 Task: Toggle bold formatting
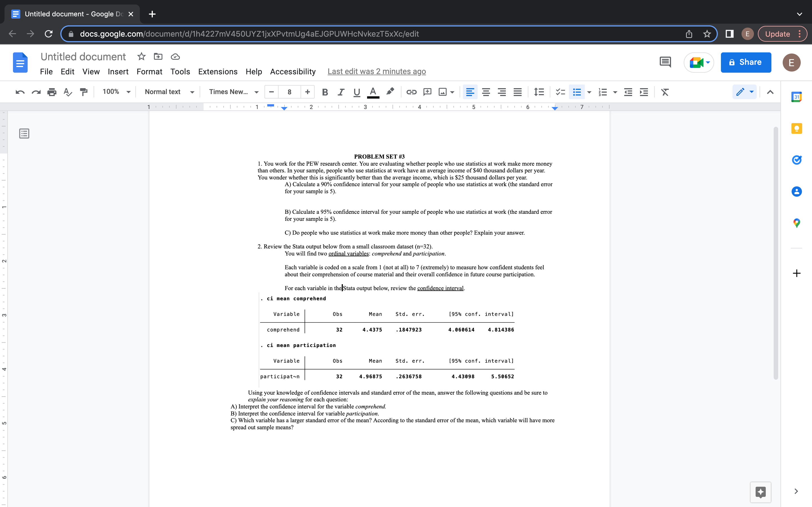click(x=325, y=92)
